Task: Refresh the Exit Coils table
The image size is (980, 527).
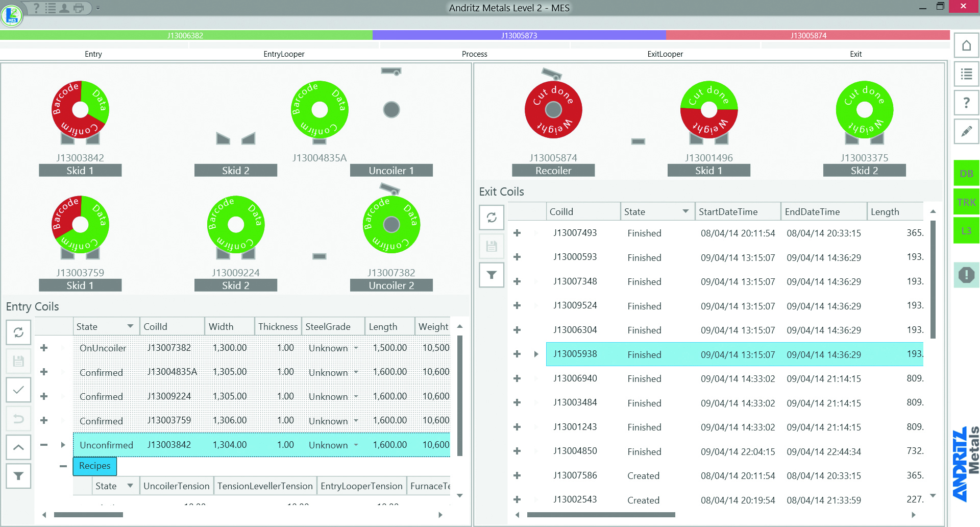Action: coord(492,218)
